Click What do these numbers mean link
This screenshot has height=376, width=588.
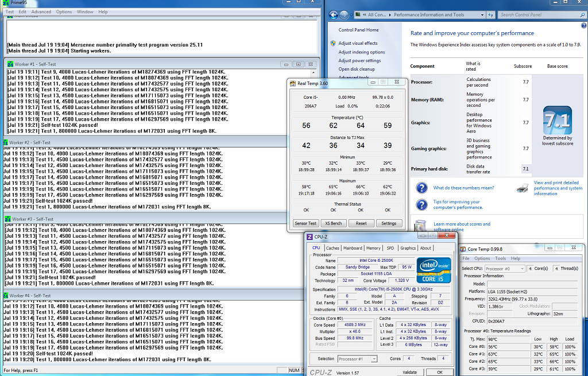coord(463,188)
